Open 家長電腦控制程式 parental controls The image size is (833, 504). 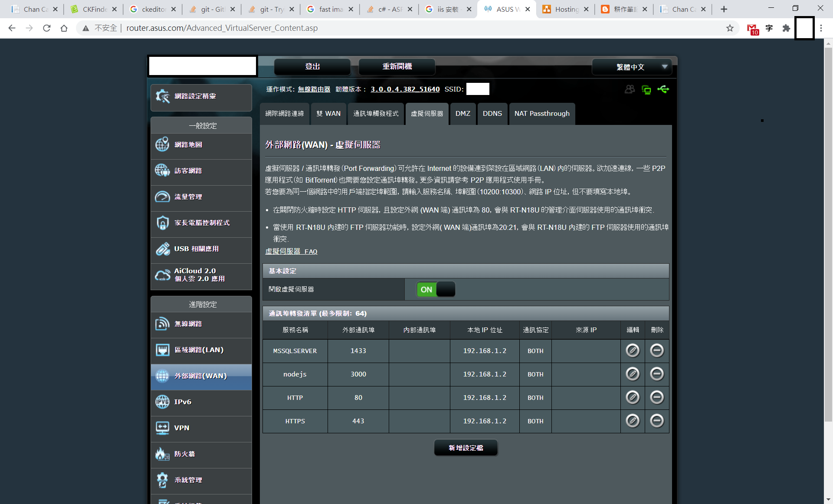[x=201, y=223]
